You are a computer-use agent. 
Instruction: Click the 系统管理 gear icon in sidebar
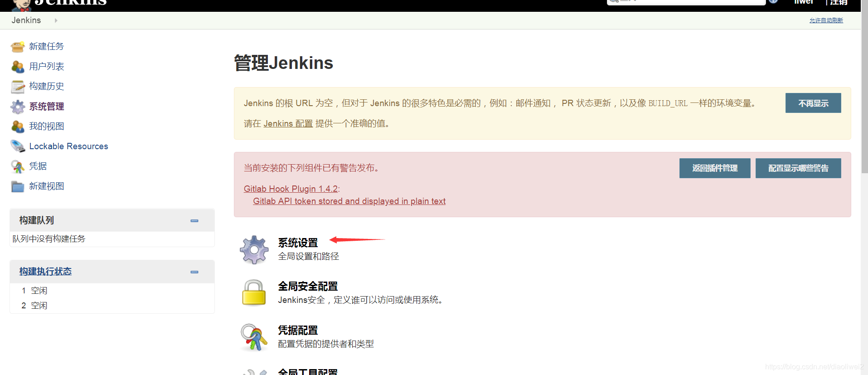18,107
